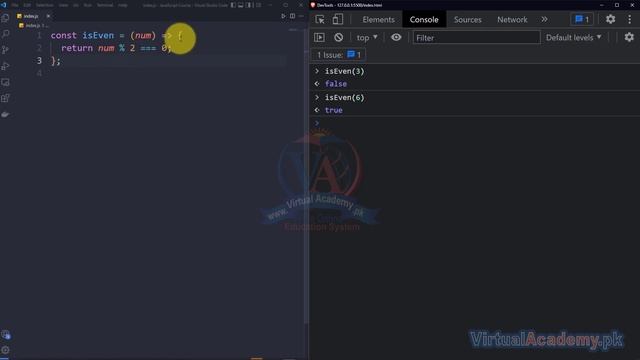The image size is (640, 360).
Task: Open DevTools customize three-dot menu
Action: (x=629, y=19)
